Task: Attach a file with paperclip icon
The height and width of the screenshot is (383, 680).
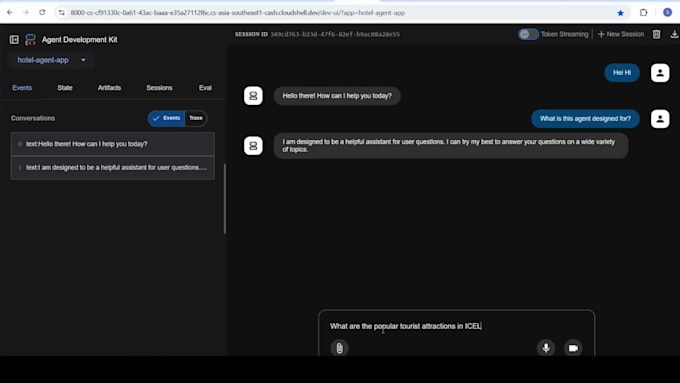Action: [340, 348]
